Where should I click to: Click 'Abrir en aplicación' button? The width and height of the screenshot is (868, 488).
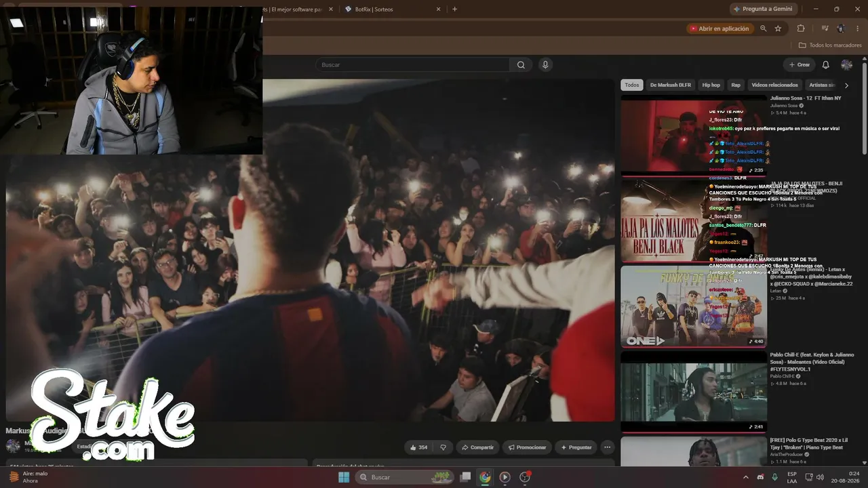pyautogui.click(x=719, y=28)
